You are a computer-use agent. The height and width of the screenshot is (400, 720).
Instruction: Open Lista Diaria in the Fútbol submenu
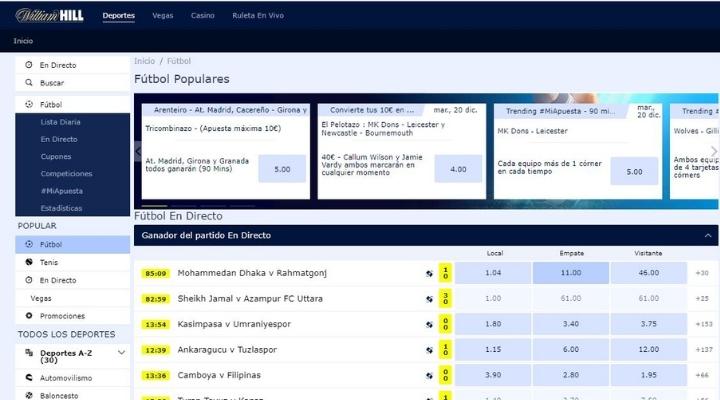click(60, 122)
